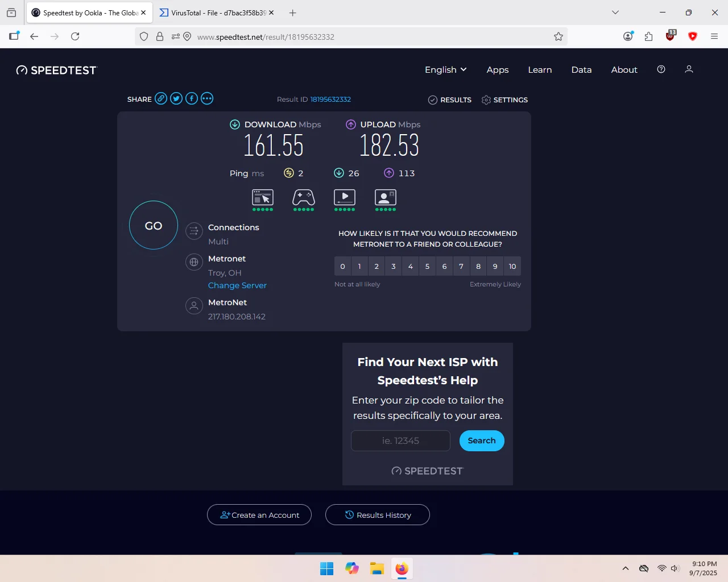Copy the share link icon
Screen dimensions: 728x582
tap(161, 98)
